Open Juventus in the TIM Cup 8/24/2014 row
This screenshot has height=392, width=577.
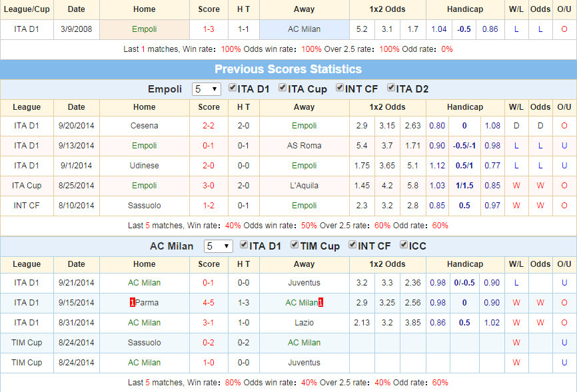click(304, 362)
